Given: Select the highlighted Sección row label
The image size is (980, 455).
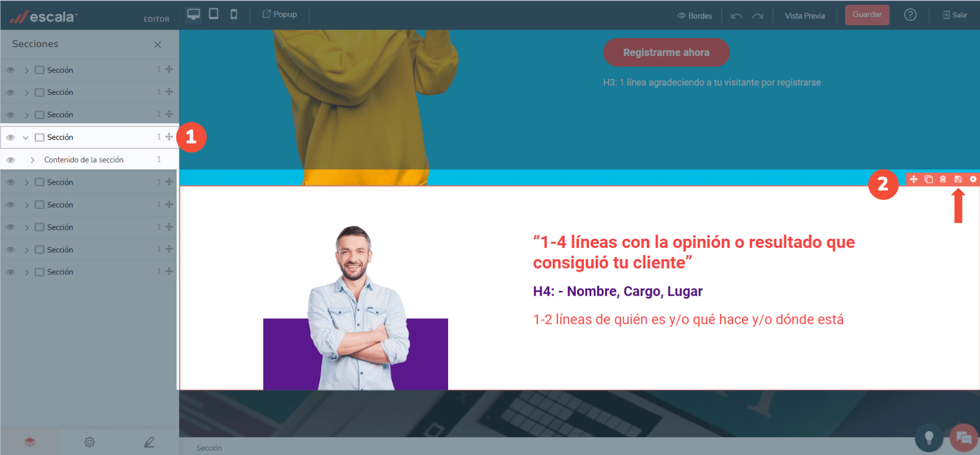Looking at the screenshot, I should click(x=60, y=137).
